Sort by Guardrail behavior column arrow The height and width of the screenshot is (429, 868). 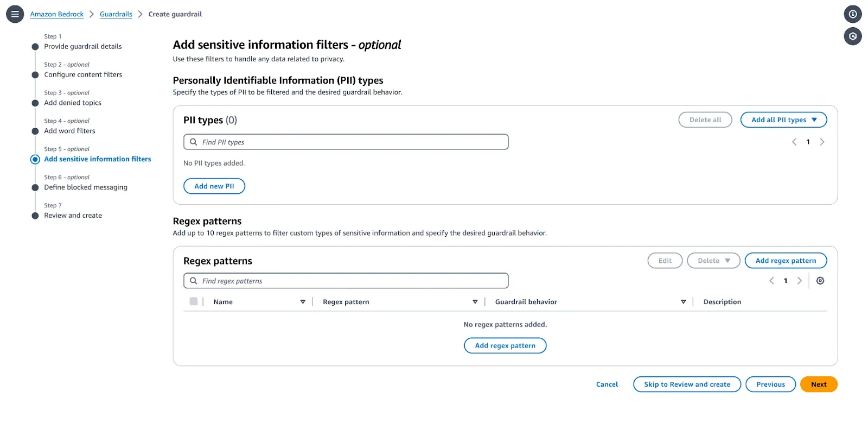click(x=683, y=302)
